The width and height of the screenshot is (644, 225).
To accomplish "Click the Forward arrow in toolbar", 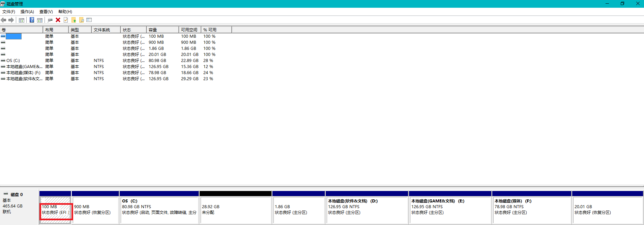I will (11, 20).
